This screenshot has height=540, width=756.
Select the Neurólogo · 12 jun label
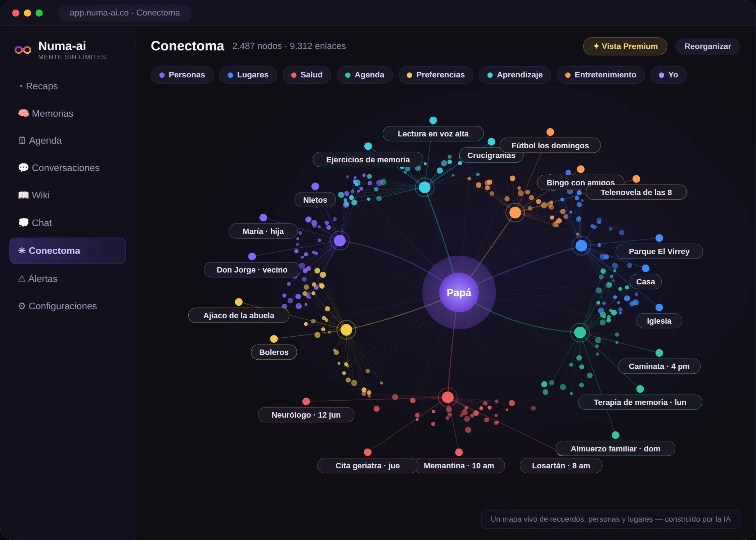306,415
